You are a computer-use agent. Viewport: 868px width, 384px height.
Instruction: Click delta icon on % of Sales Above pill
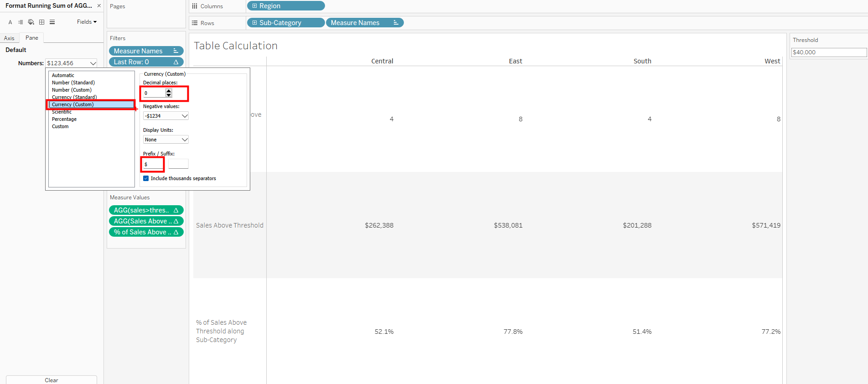[x=176, y=232]
